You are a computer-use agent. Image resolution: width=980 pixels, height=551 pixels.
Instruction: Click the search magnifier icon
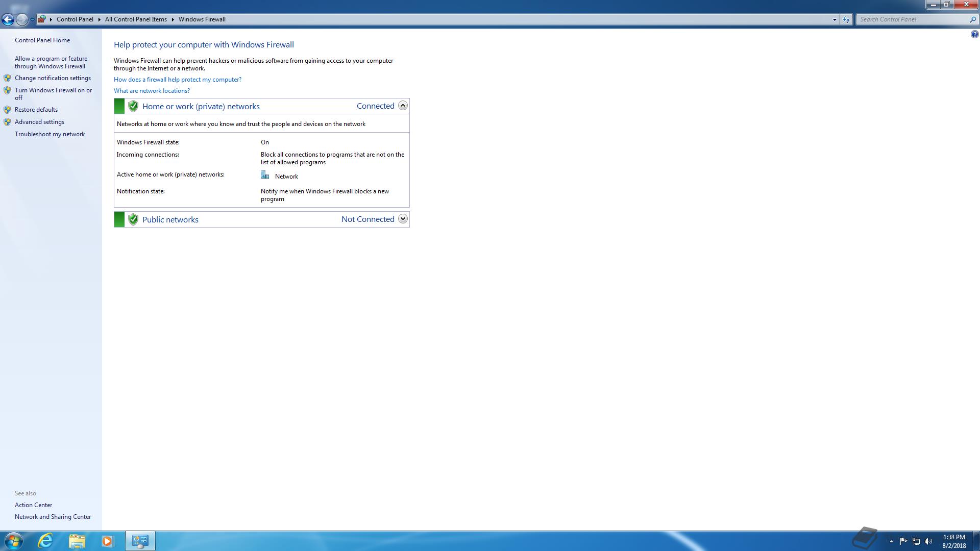[972, 19]
